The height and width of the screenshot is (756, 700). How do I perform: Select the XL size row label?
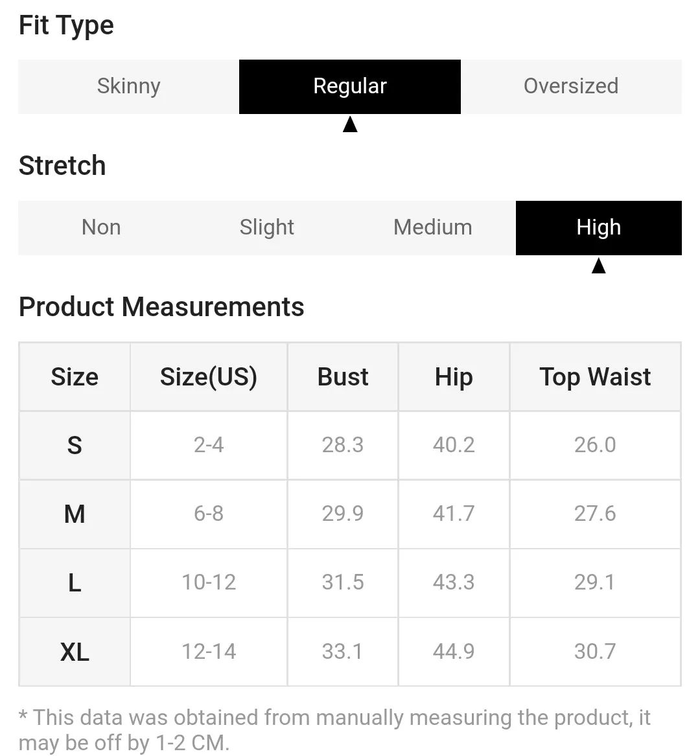(75, 652)
